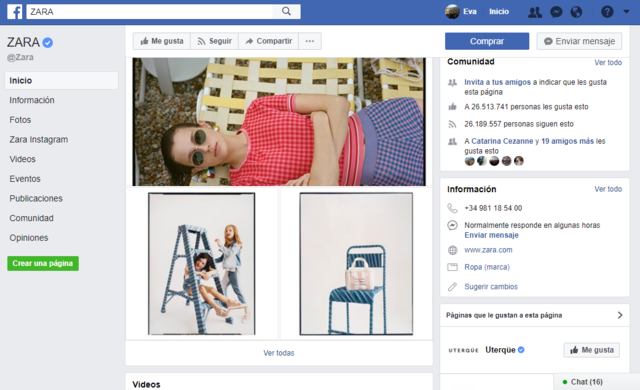Open the www.zara.com website link
640x390 pixels.
[488, 250]
